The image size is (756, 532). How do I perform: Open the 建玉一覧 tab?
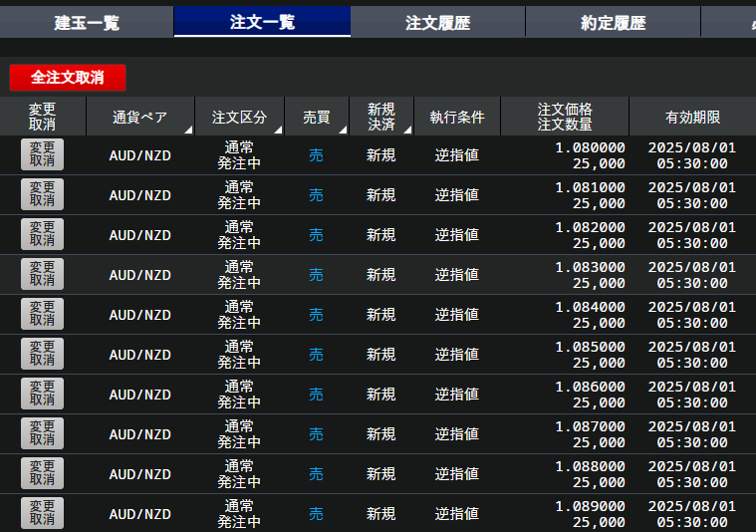pos(87,22)
